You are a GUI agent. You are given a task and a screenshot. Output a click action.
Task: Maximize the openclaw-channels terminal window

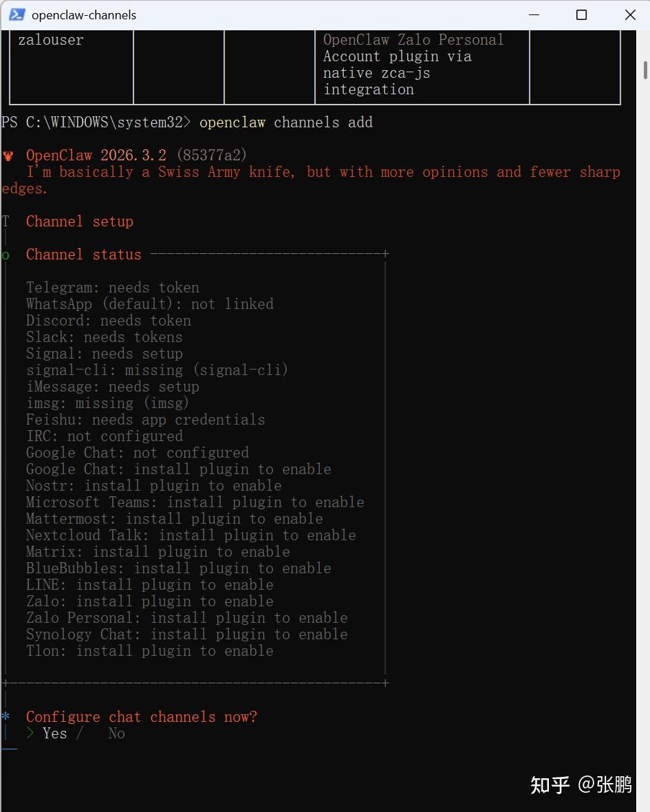[581, 14]
